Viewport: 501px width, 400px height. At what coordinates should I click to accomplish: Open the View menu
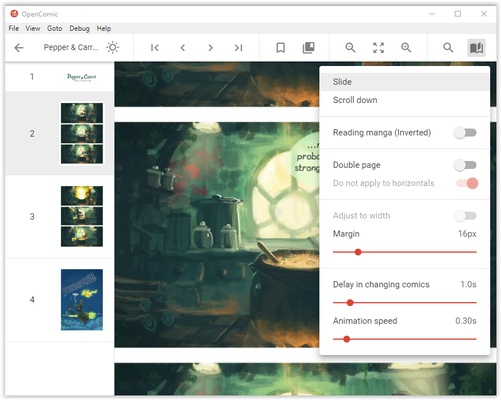(x=33, y=28)
